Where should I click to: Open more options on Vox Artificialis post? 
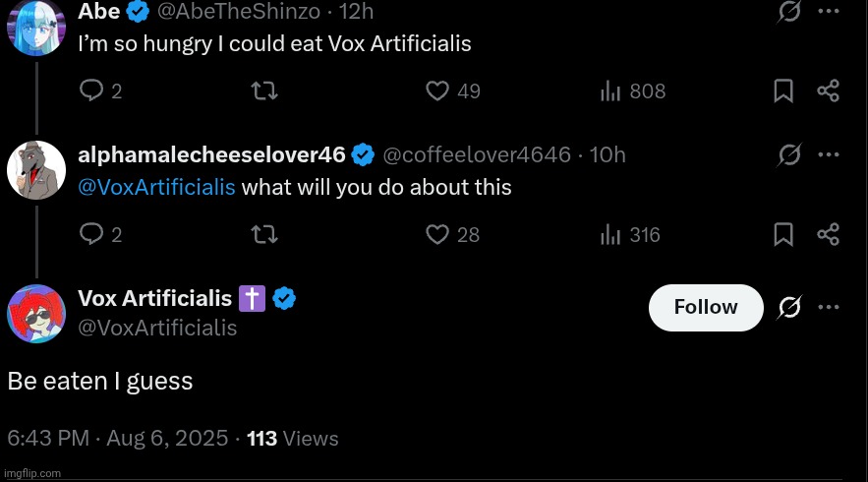[x=829, y=307]
